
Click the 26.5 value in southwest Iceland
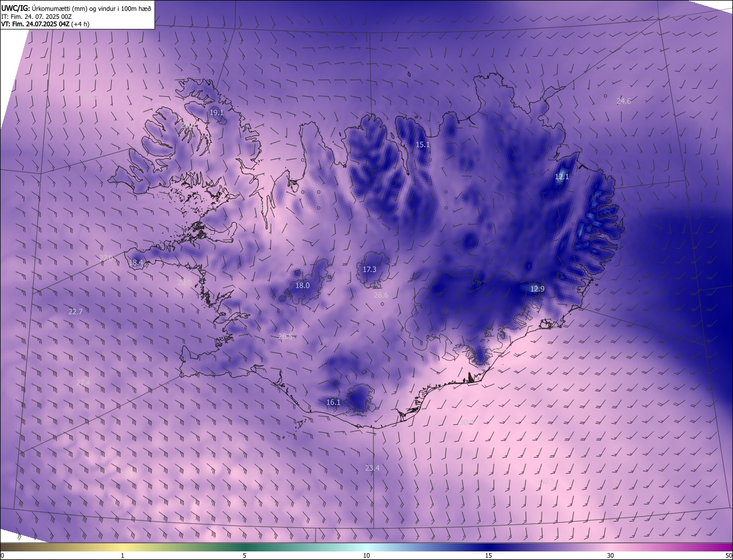[285, 337]
